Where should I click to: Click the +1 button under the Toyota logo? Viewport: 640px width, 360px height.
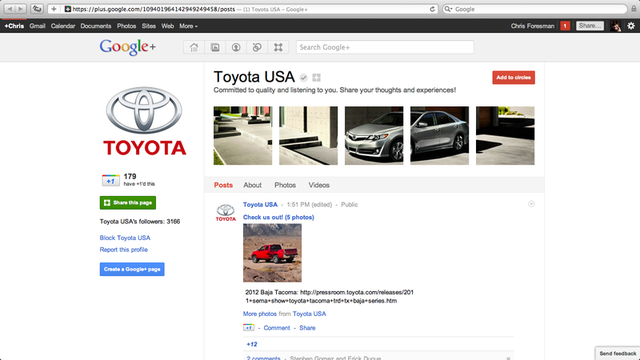pos(111,180)
